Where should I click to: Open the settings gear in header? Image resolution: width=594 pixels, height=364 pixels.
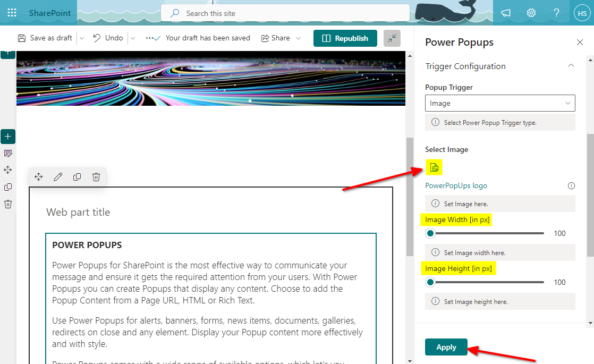531,13
